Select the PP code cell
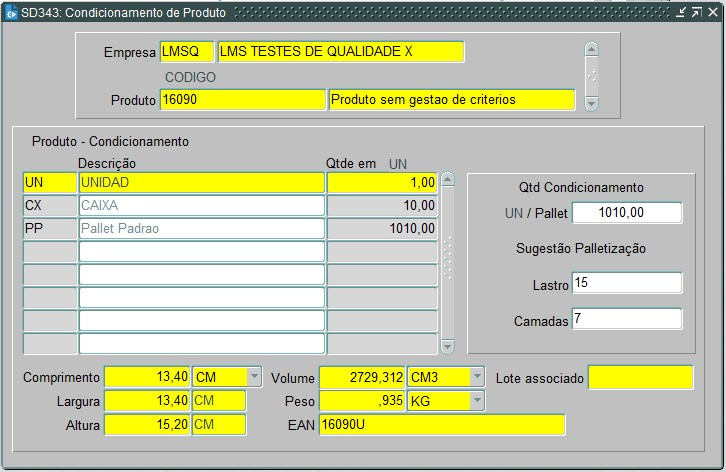The image size is (726, 472). 50,228
